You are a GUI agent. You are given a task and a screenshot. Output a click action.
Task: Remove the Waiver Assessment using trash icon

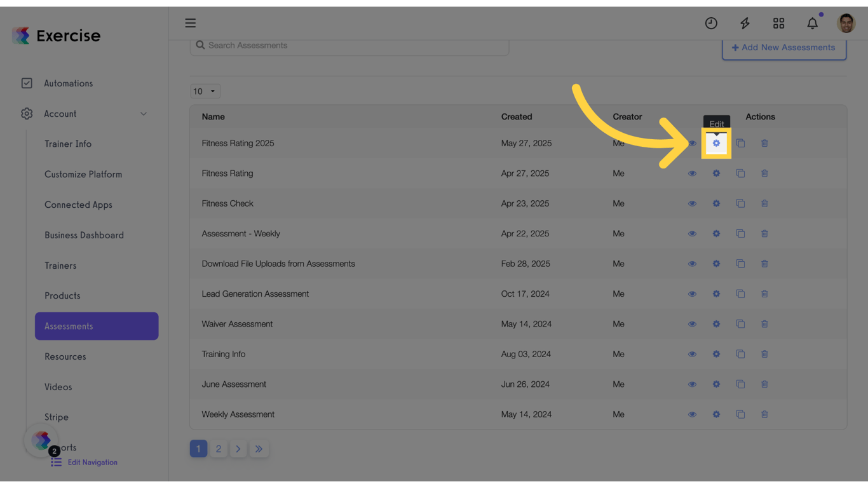coord(764,324)
